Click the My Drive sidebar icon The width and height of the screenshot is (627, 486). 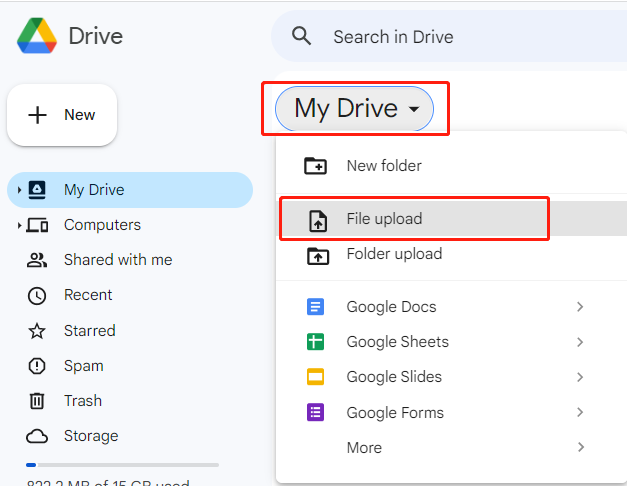tap(37, 190)
